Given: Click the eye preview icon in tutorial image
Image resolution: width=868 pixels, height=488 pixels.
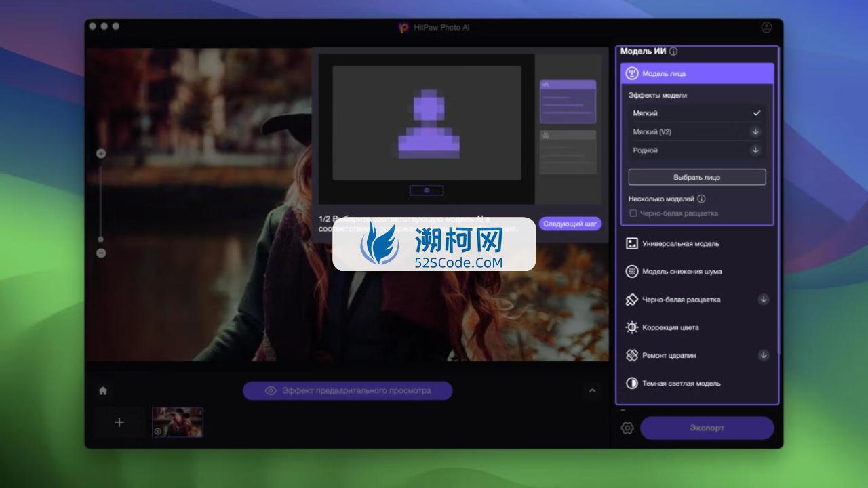Looking at the screenshot, I should click(x=427, y=190).
